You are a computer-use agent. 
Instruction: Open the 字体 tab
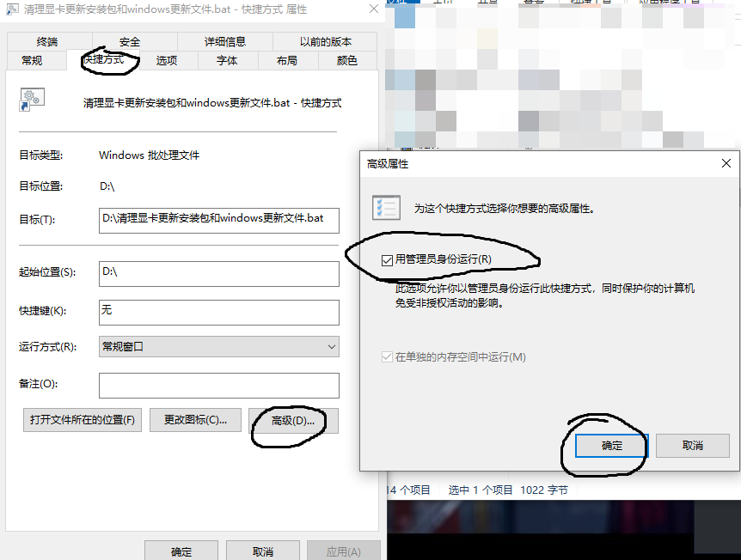227,60
